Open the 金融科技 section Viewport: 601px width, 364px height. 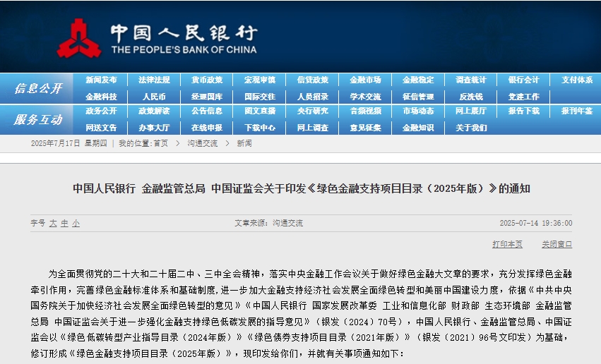tap(101, 97)
